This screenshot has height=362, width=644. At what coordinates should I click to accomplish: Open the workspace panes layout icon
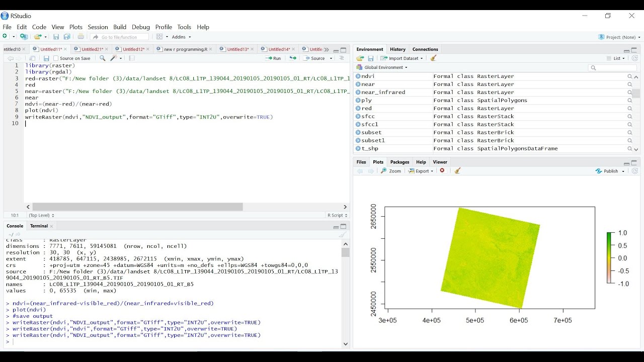(159, 37)
